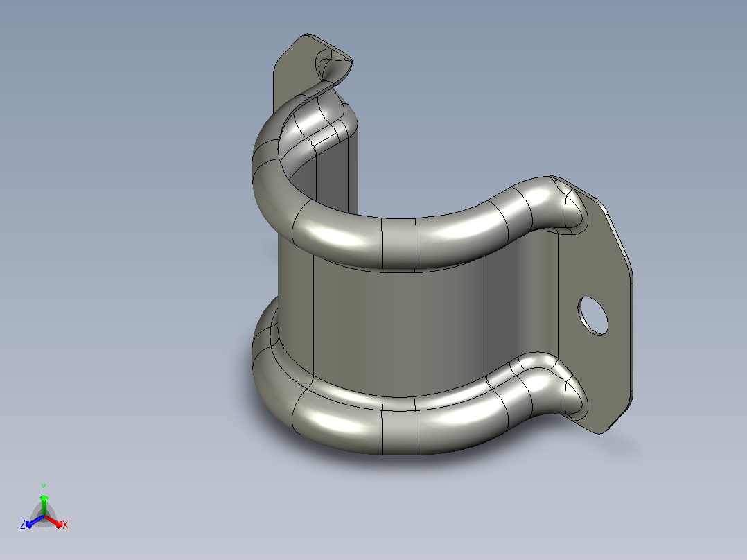Click the red X axis arrow on triad
This screenshot has width=747, height=560.
click(x=53, y=521)
